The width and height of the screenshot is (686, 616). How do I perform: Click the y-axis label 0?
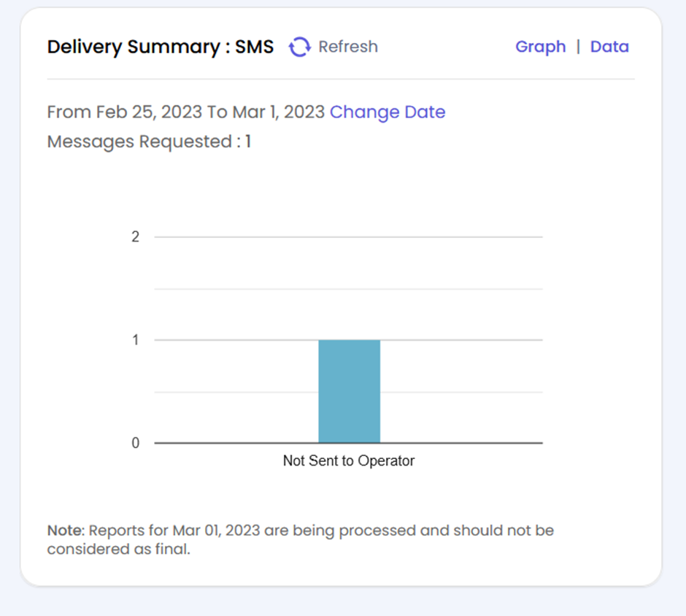(x=135, y=443)
